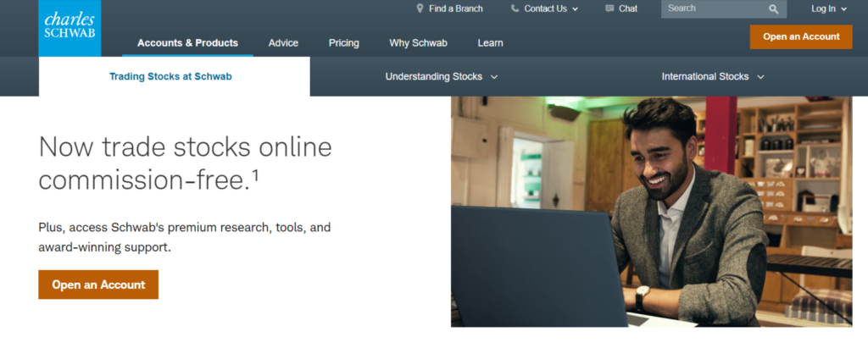Image resolution: width=868 pixels, height=348 pixels.
Task: Open the Contact Us link text
Action: click(545, 8)
